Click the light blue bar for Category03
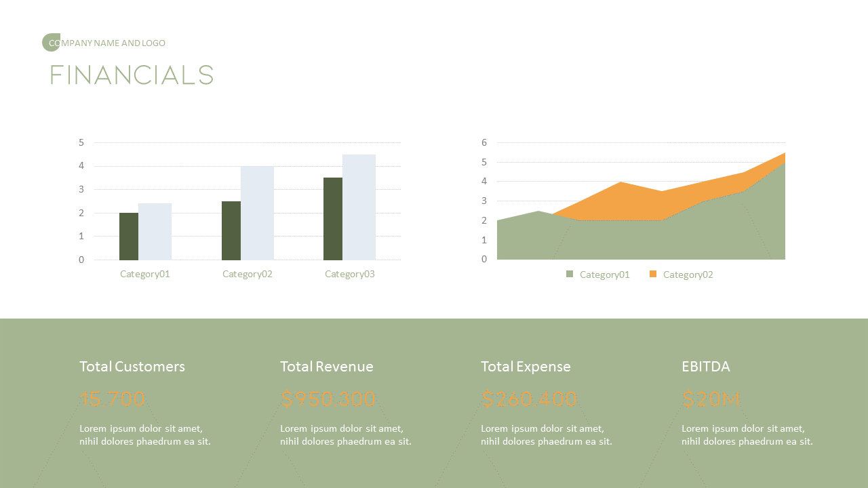 point(359,207)
